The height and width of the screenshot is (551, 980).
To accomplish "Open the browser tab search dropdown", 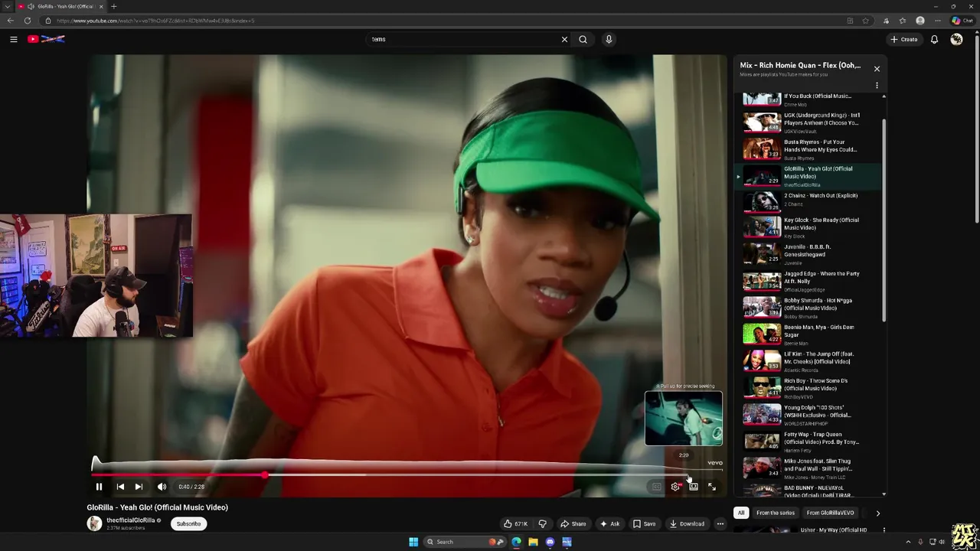I will [x=8, y=6].
